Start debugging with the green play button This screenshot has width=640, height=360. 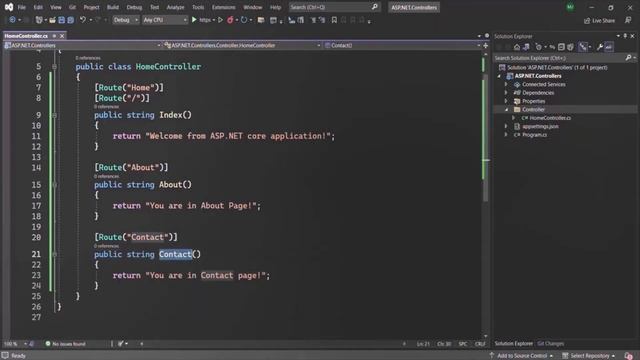pos(194,20)
